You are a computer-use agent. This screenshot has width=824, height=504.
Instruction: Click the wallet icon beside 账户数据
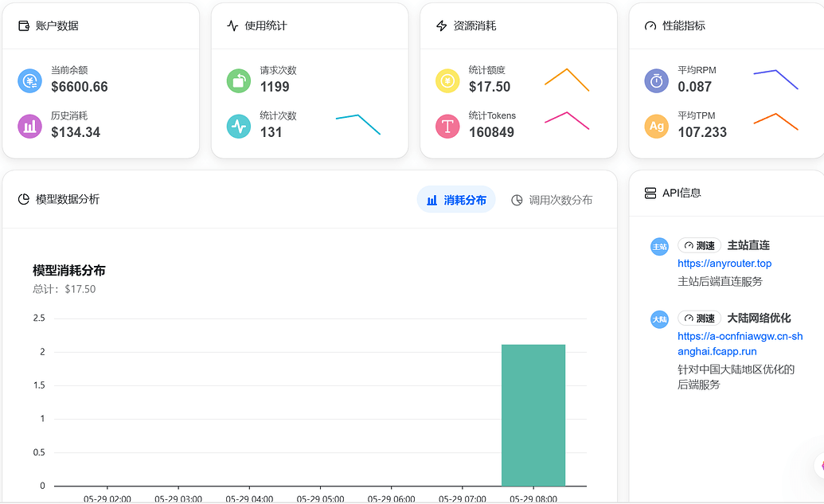click(24, 25)
